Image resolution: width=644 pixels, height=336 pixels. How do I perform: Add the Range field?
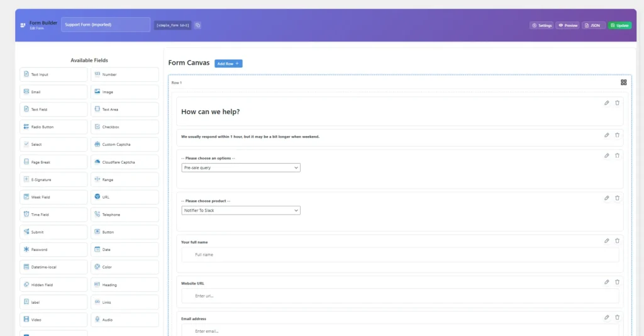coord(125,179)
